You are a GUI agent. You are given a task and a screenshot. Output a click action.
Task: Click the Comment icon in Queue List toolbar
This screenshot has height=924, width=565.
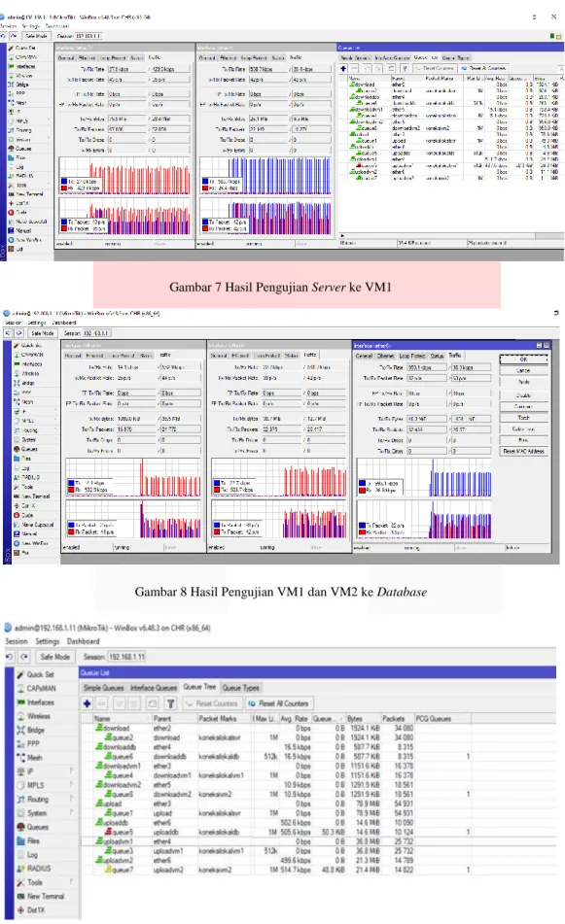point(152,703)
